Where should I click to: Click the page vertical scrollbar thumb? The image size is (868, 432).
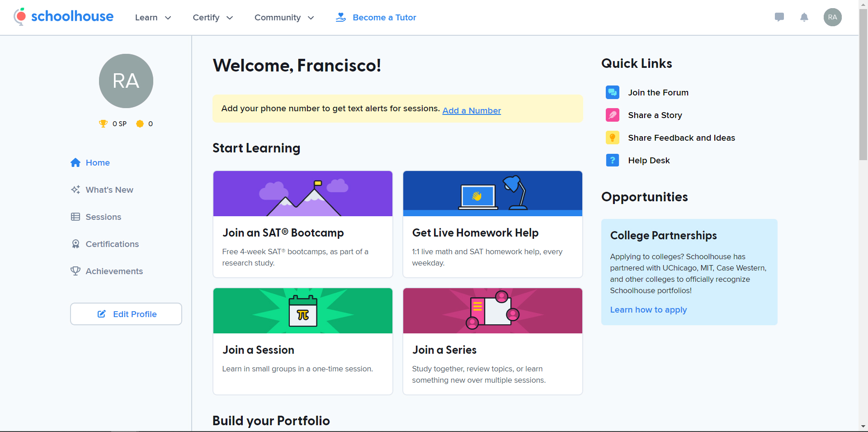[x=863, y=85]
